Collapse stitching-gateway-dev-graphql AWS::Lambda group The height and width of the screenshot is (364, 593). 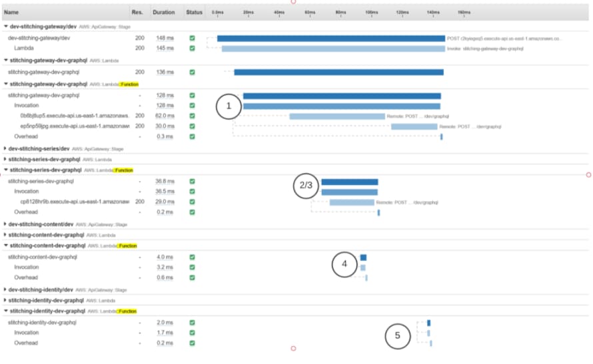click(6, 60)
